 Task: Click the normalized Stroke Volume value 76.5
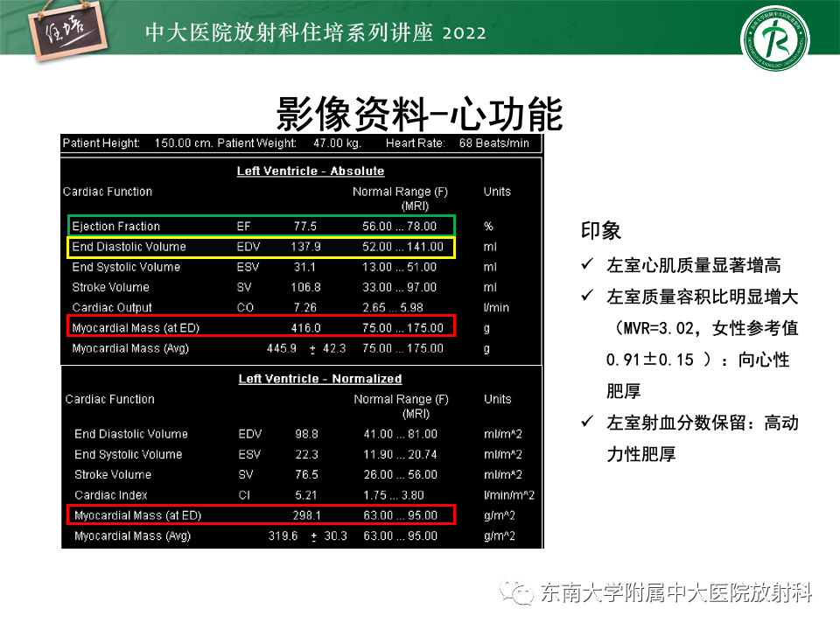tap(306, 474)
